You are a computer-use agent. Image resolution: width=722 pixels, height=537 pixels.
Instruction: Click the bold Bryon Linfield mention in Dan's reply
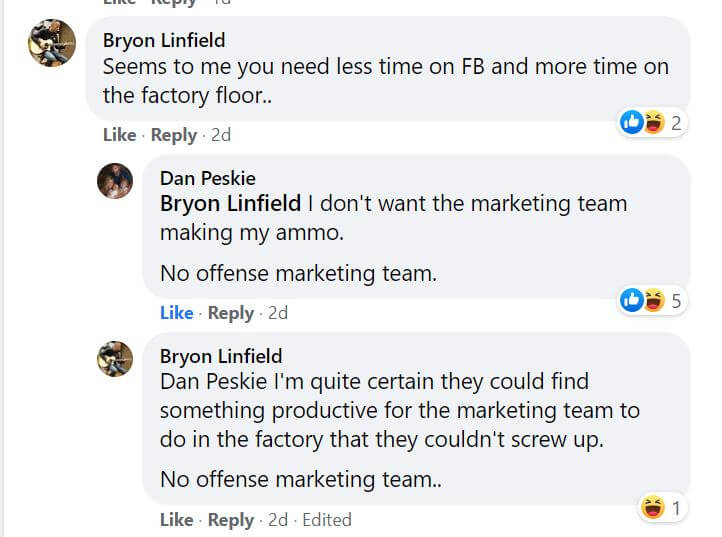(x=230, y=204)
